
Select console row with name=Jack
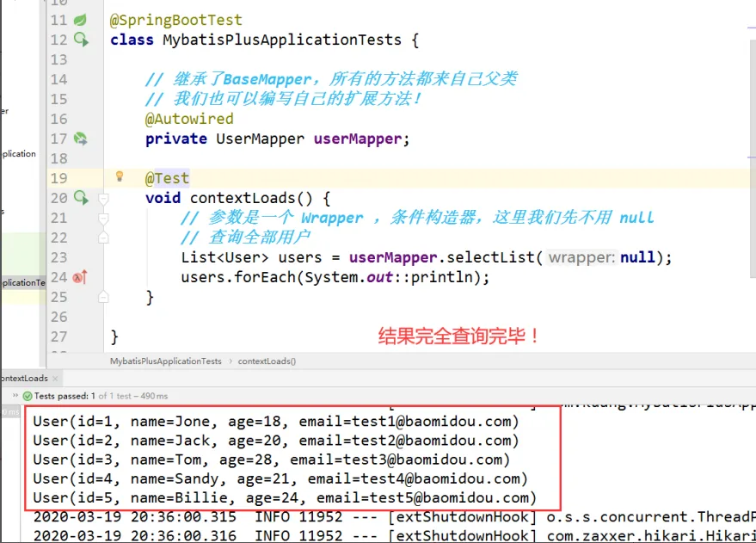click(276, 441)
